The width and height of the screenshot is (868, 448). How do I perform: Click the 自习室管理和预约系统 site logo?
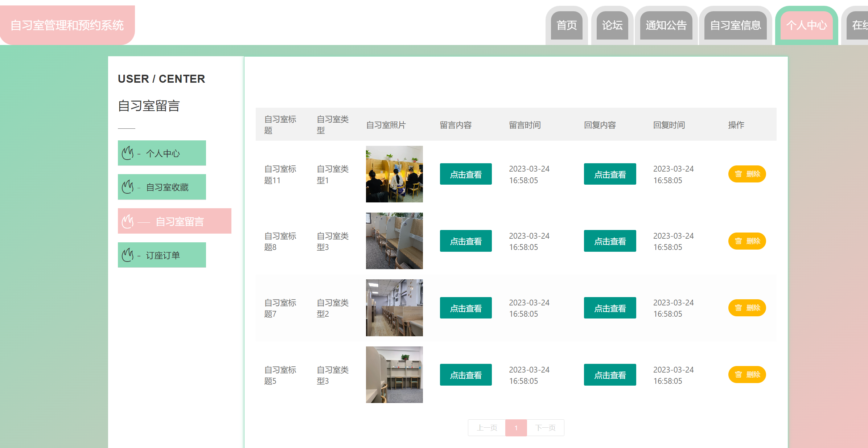coord(67,25)
